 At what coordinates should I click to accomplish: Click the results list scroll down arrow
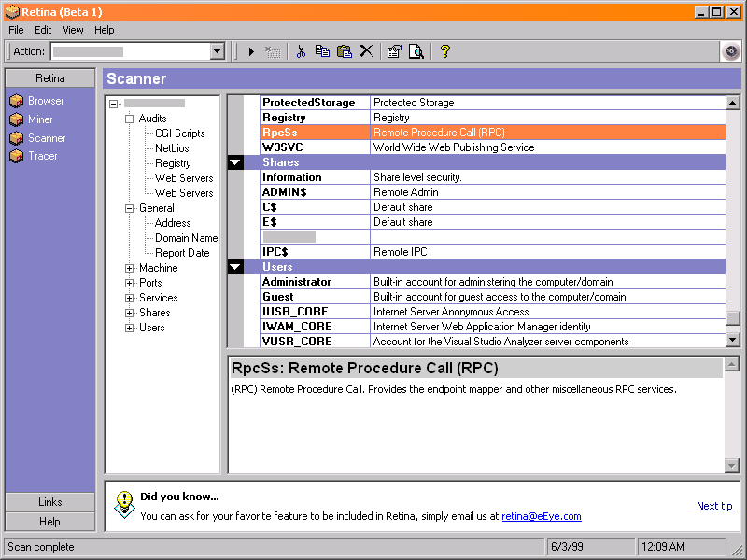coord(733,340)
